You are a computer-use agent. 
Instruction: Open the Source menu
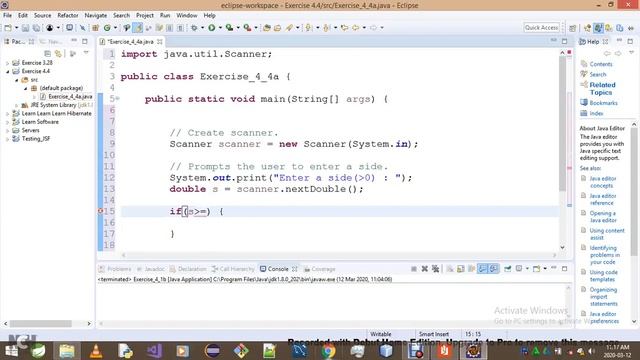(x=42, y=16)
